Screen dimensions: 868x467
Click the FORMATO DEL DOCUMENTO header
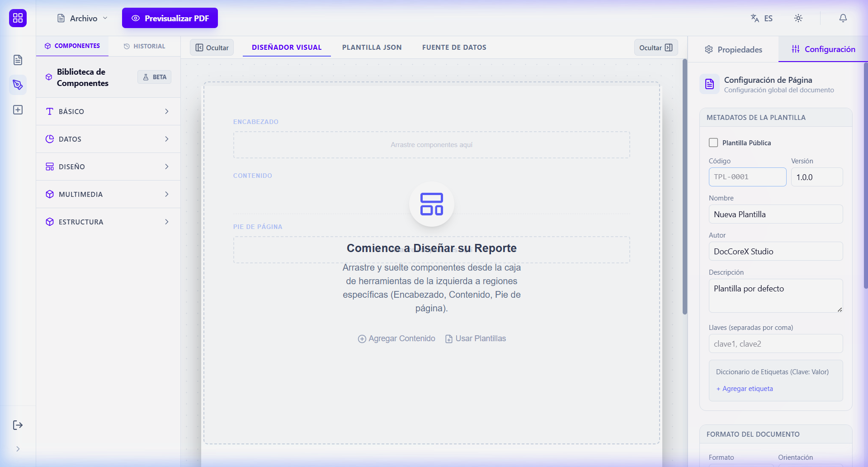(776, 434)
